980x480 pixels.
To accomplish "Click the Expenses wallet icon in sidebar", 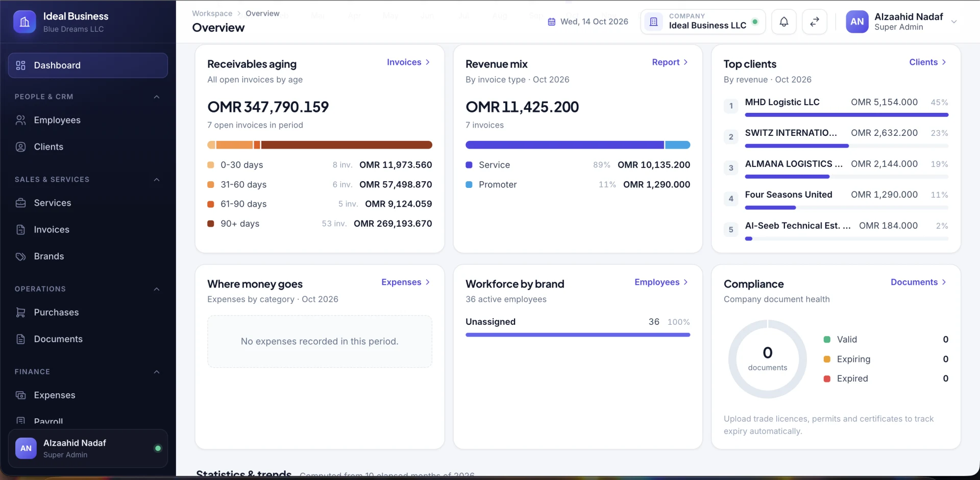I will tap(20, 395).
